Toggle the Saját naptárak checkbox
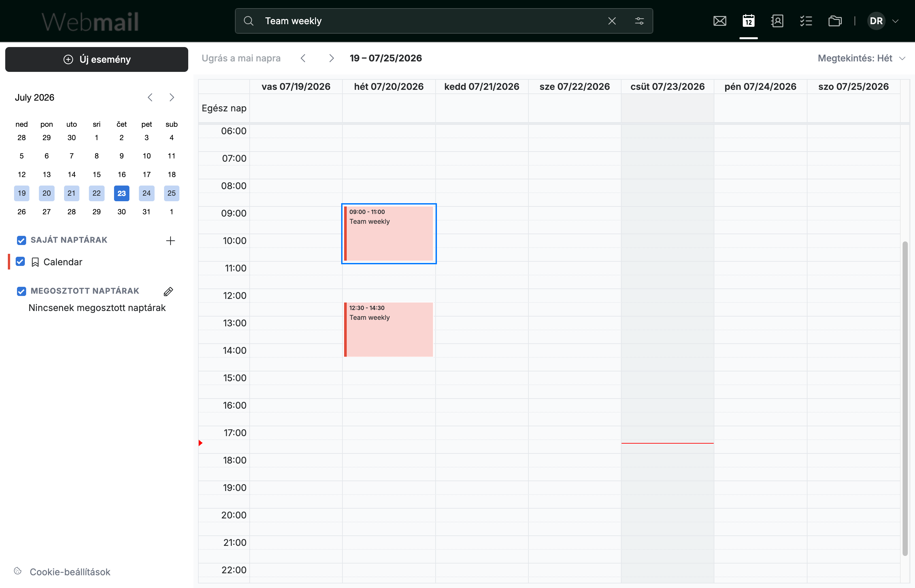 21,240
